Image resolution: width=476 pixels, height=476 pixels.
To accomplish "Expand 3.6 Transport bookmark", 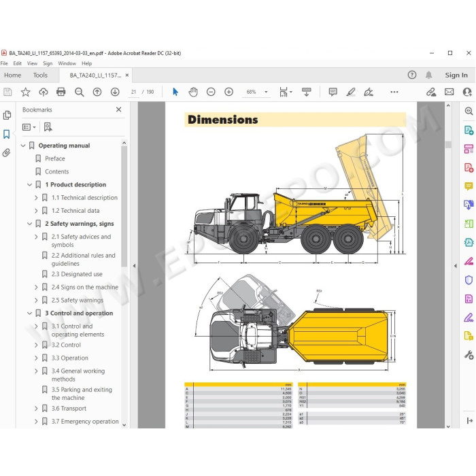I will click(x=36, y=409).
